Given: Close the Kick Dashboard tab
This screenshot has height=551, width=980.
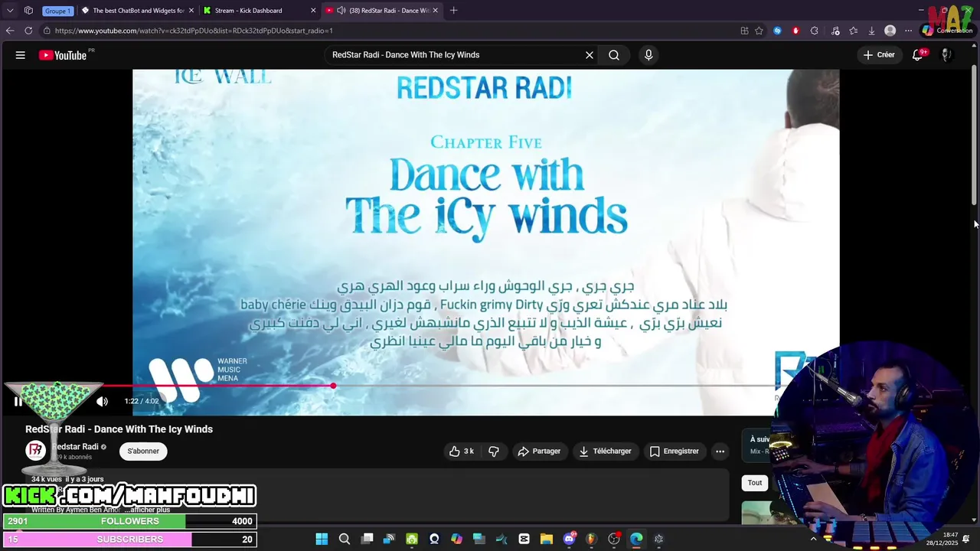Looking at the screenshot, I should point(313,11).
